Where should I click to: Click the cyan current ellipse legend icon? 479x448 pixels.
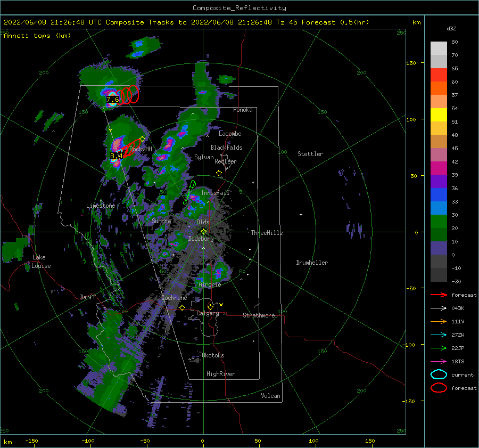click(439, 374)
